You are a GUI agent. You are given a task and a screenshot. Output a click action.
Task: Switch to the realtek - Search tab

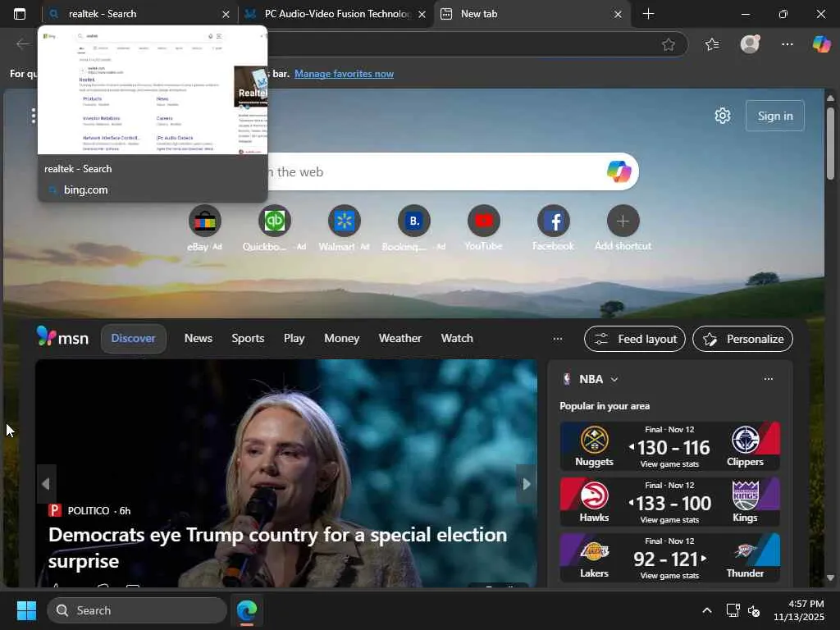[x=139, y=14]
